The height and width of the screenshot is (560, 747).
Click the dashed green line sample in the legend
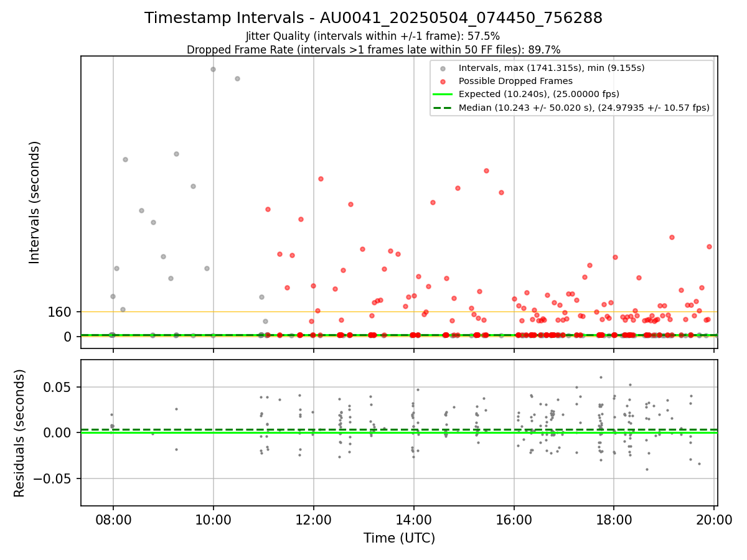[443, 108]
